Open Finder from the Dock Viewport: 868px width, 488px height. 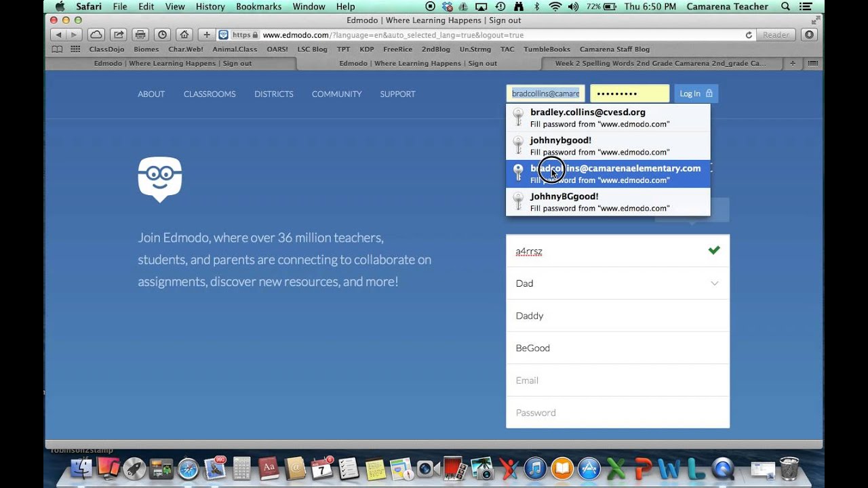(x=81, y=468)
